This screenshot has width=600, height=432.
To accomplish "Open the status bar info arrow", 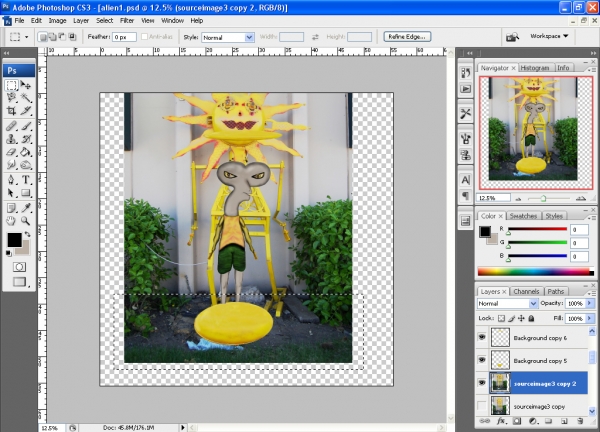I will point(183,427).
